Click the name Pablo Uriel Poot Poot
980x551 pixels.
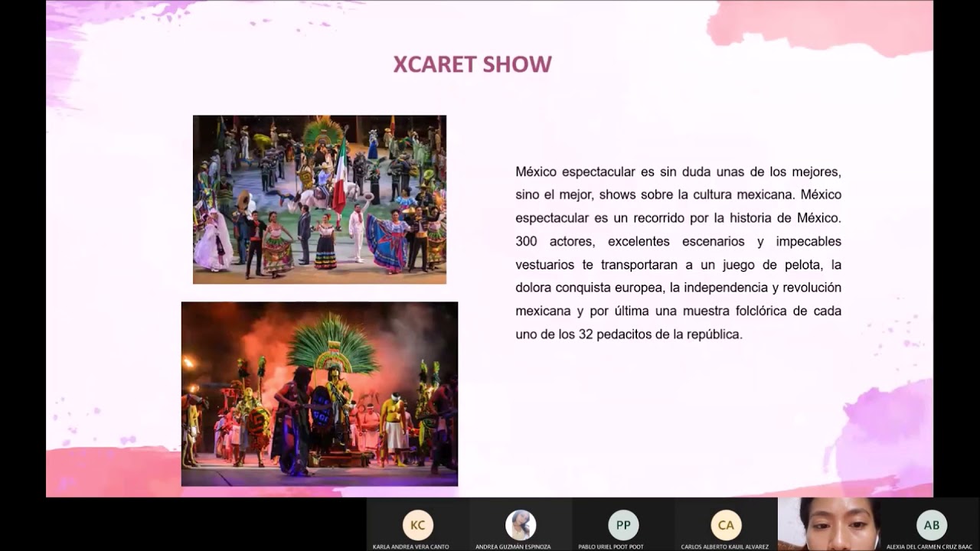(x=611, y=547)
